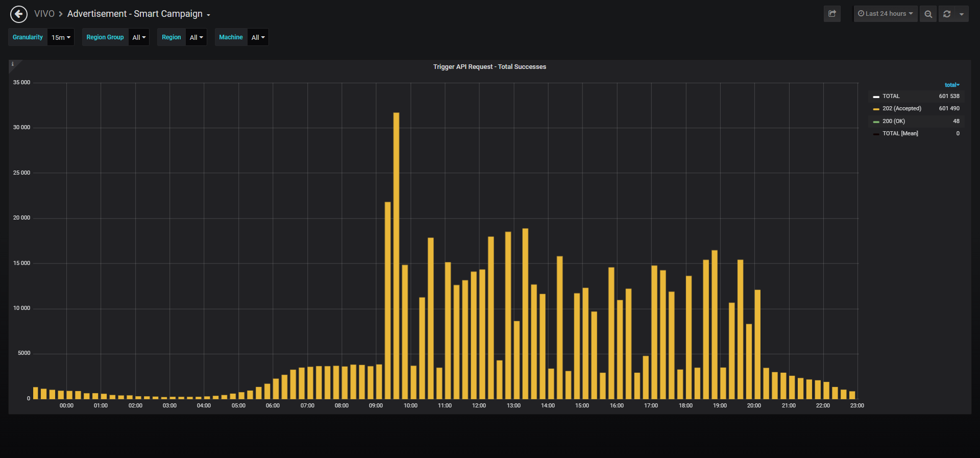Click the 48 value for 200 (OK)
The height and width of the screenshot is (458, 980).
pos(956,121)
